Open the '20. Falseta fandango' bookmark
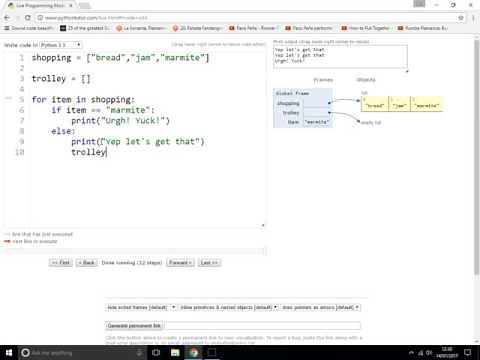 197,28
